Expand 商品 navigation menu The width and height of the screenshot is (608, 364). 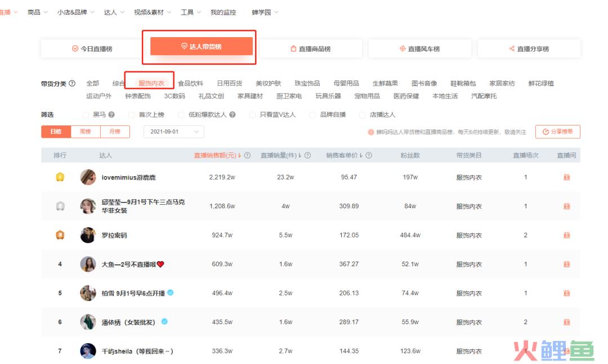point(37,12)
